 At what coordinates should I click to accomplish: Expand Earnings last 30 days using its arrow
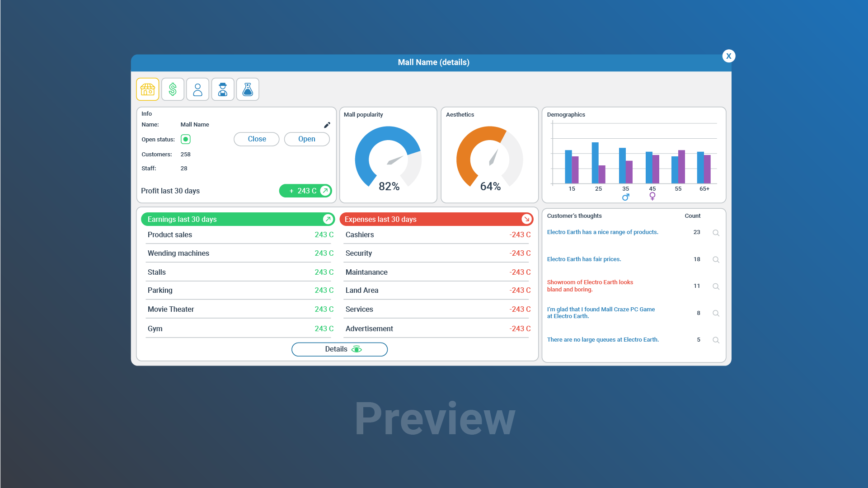point(328,219)
